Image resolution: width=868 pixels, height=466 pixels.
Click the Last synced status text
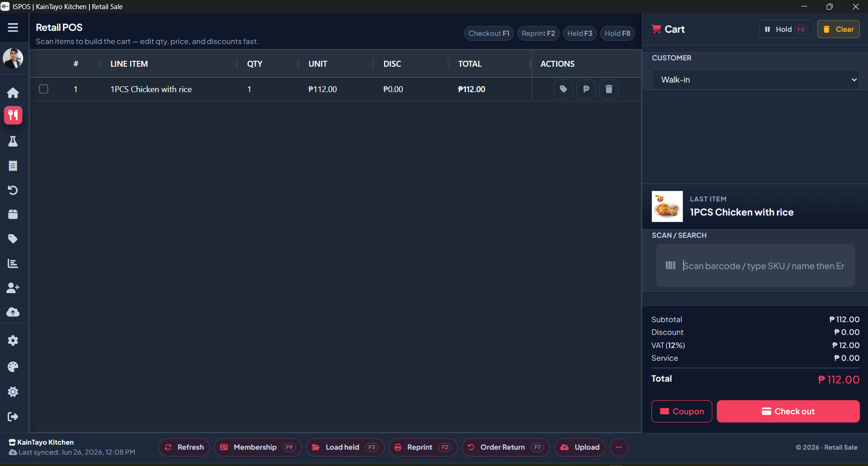77,452
